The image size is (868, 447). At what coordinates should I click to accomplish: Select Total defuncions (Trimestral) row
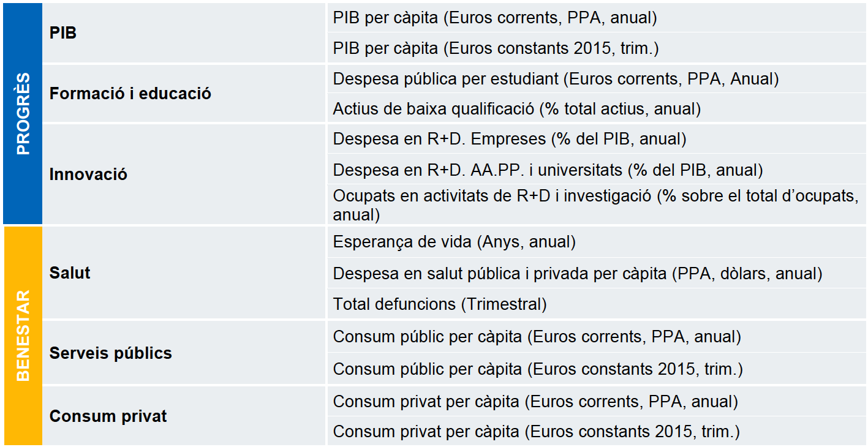tap(597, 304)
